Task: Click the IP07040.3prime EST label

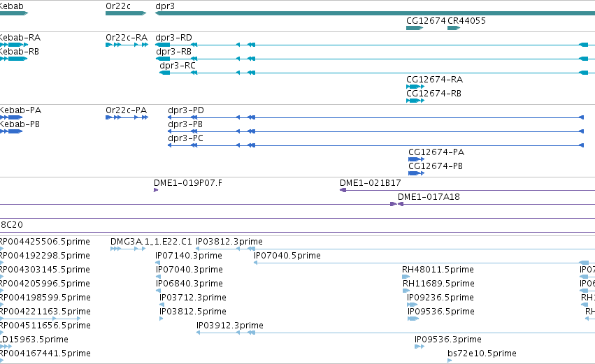Action: click(x=189, y=270)
